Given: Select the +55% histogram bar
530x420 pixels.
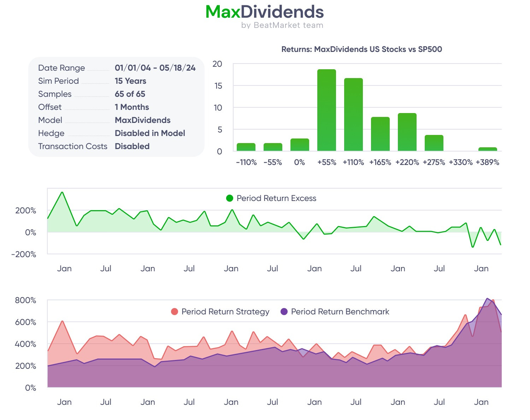Looking at the screenshot, I should [326, 110].
